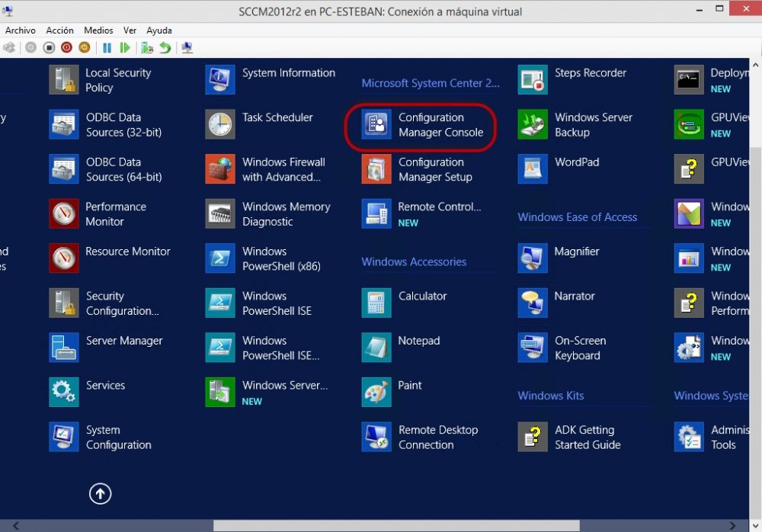The image size is (762, 532).
Task: Open Medios menu
Action: [x=98, y=30]
